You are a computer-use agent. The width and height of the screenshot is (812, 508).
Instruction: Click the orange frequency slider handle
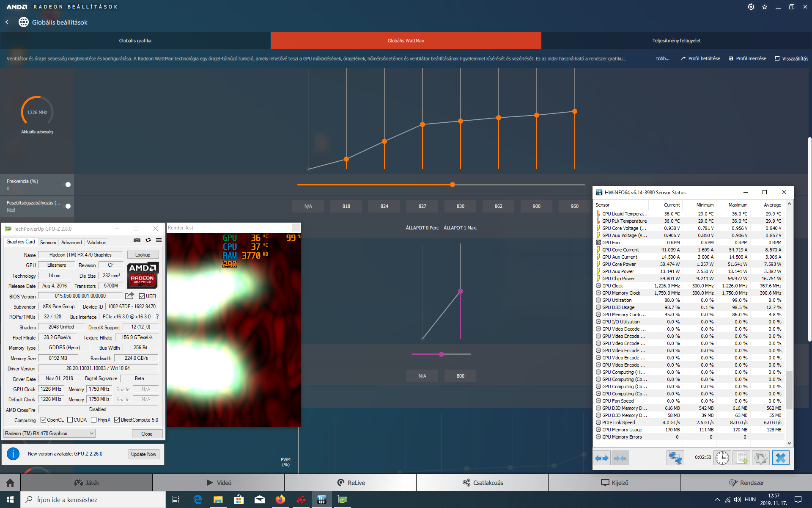coord(453,185)
